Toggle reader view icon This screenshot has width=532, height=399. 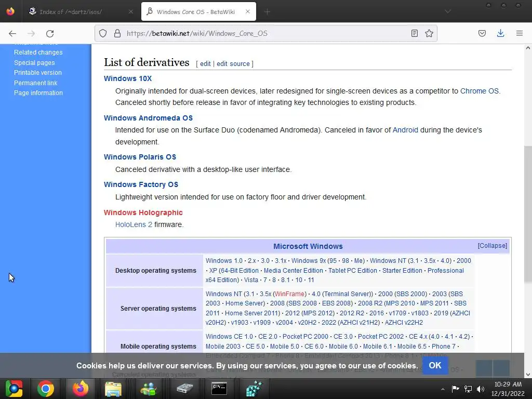pyautogui.click(x=414, y=33)
